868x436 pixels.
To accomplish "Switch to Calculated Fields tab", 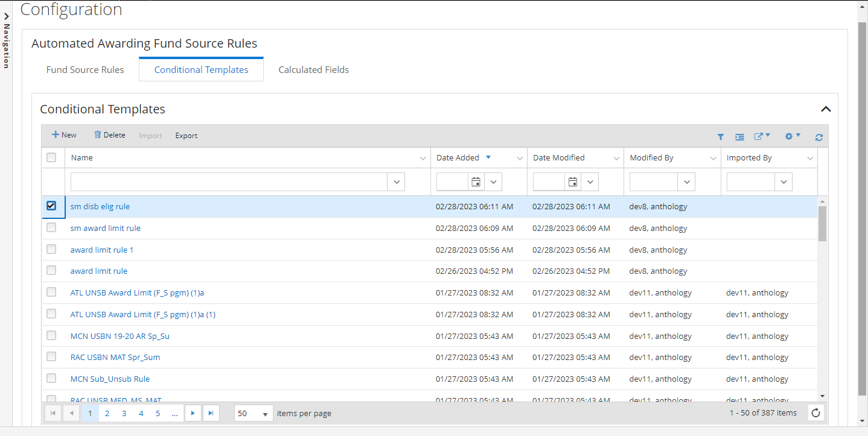I will pyautogui.click(x=314, y=70).
